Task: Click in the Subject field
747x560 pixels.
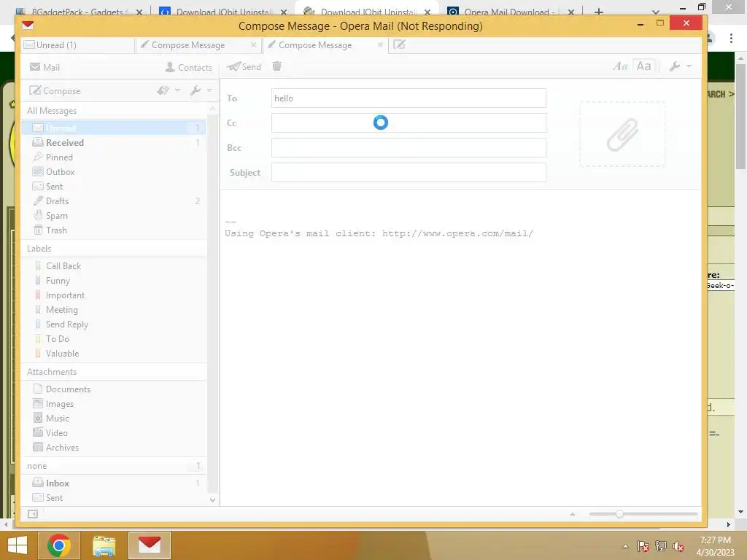Action: coord(409,172)
